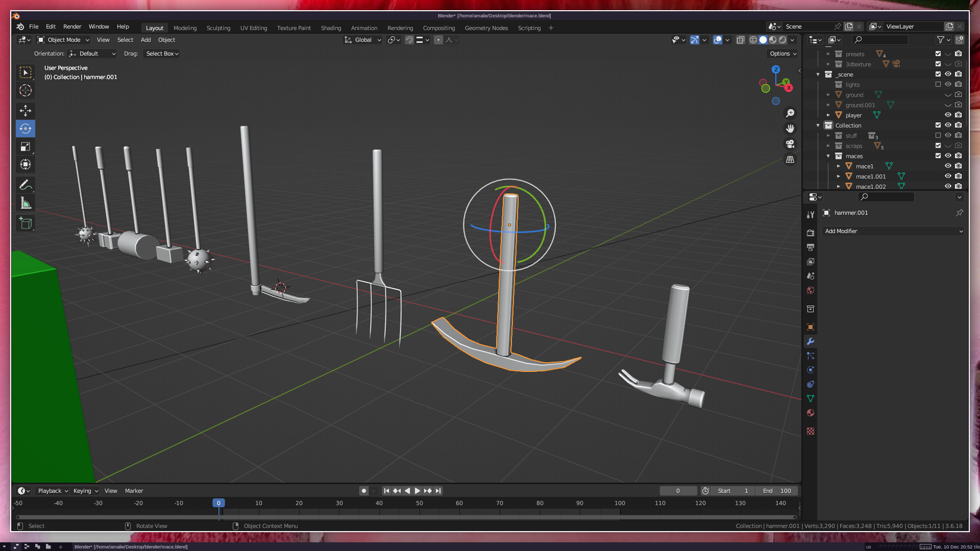Click the Options button in viewport

coord(783,54)
